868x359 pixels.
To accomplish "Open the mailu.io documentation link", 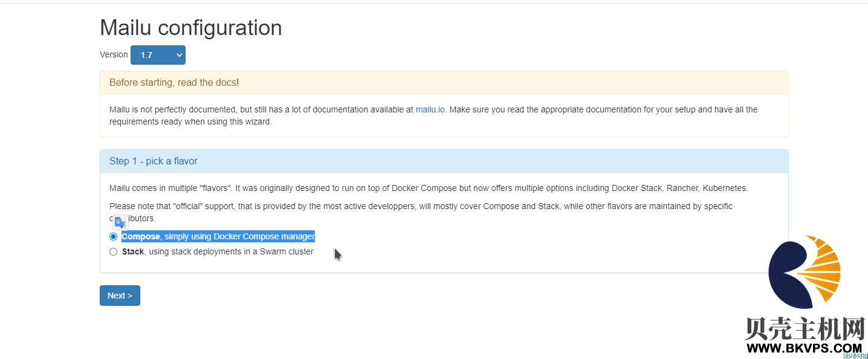I will [430, 109].
